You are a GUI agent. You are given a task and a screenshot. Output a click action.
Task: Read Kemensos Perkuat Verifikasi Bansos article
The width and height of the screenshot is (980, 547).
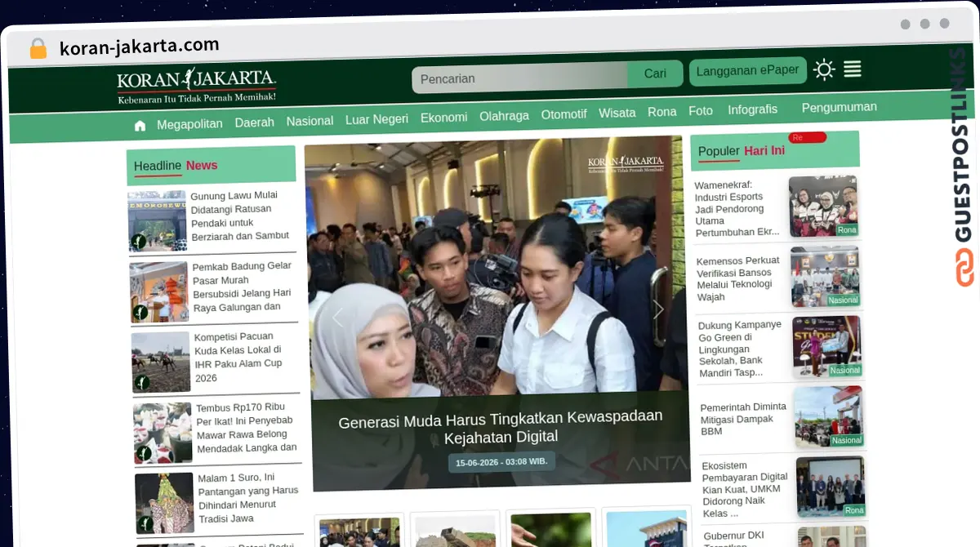point(738,278)
